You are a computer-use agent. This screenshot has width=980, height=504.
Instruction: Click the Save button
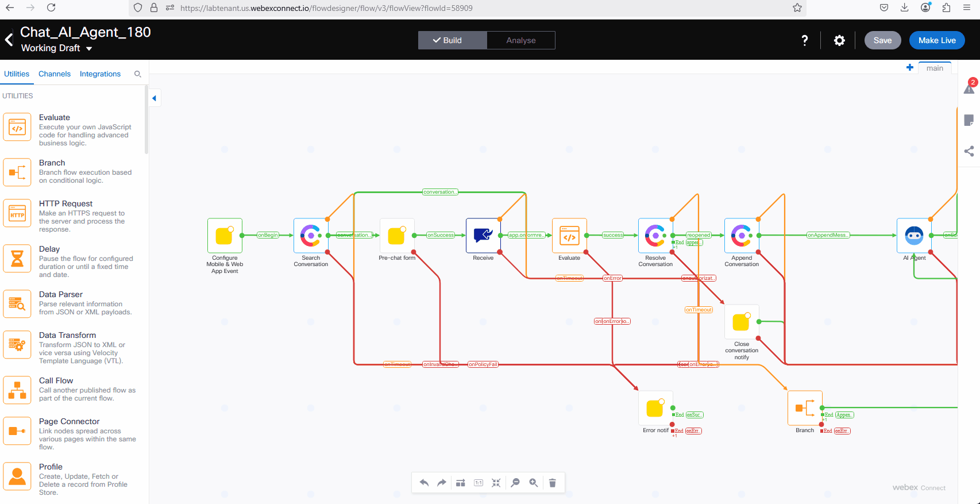[882, 40]
